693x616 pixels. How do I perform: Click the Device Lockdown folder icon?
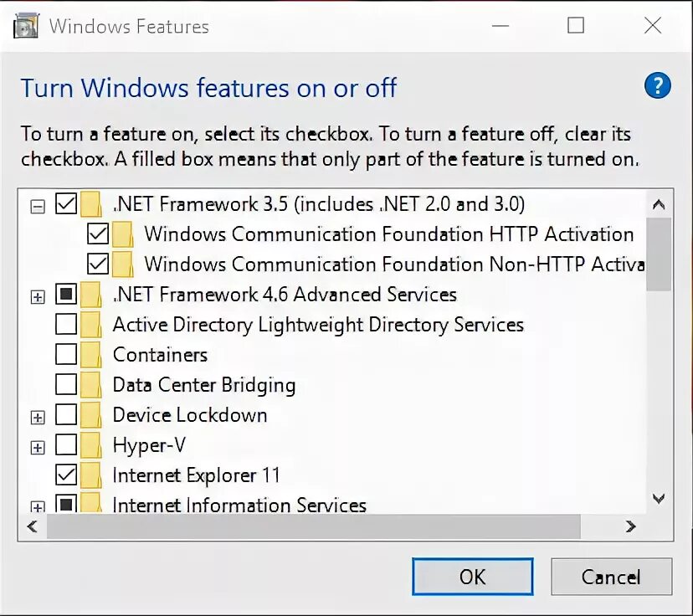point(91,415)
